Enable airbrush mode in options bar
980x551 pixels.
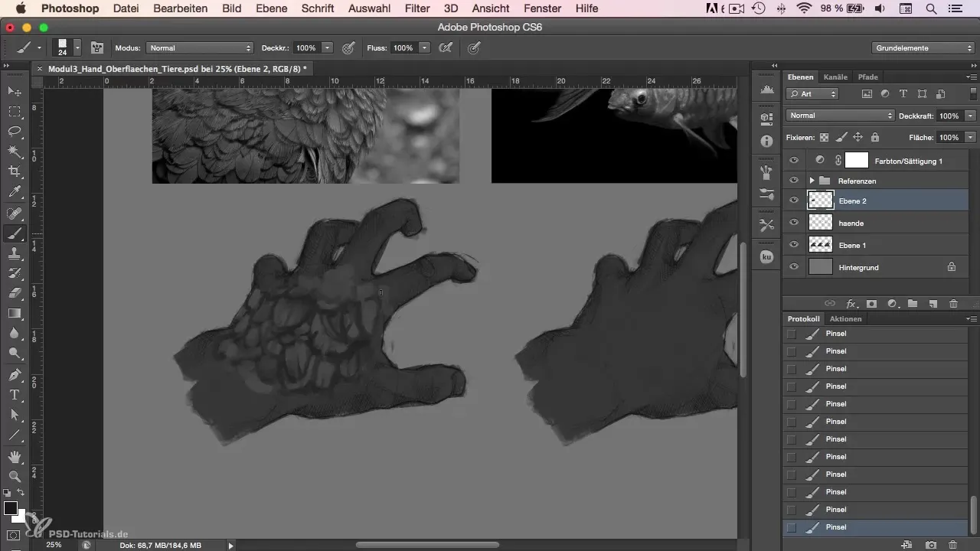tap(445, 47)
